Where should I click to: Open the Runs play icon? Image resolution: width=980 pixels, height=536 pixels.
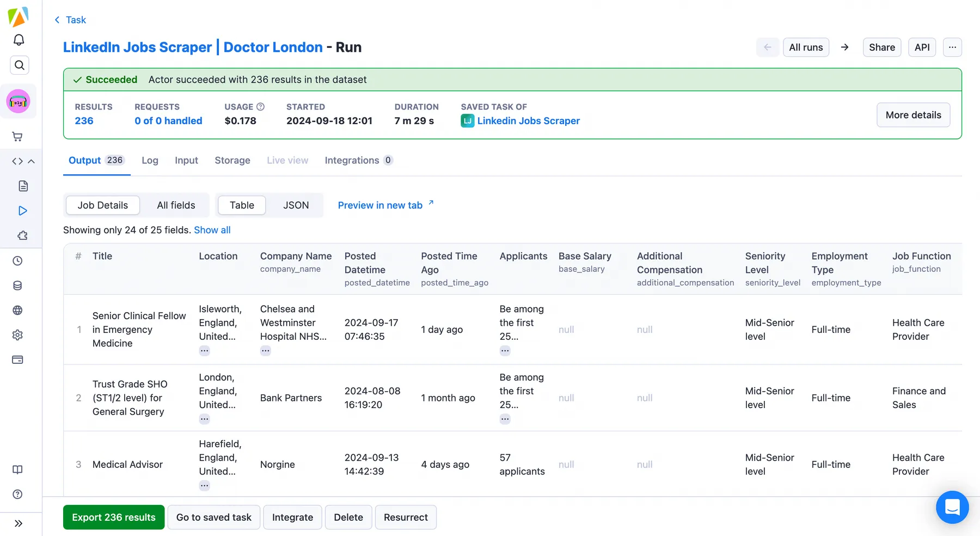click(23, 211)
